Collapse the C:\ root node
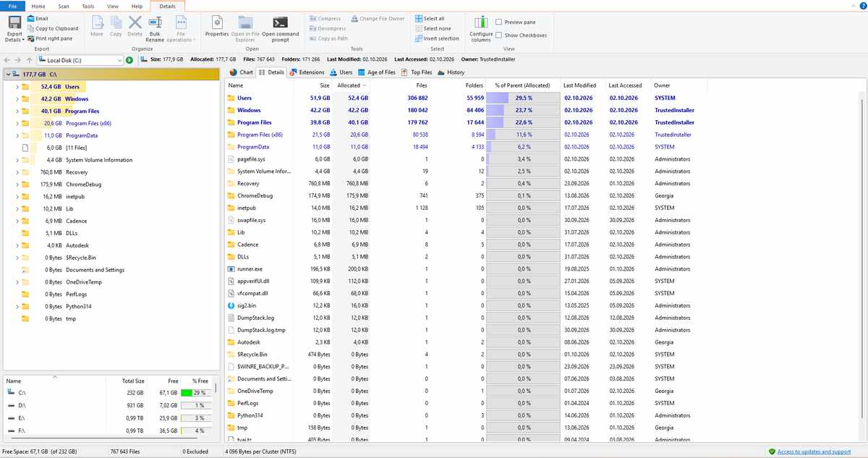This screenshot has width=868, height=458. (x=7, y=74)
